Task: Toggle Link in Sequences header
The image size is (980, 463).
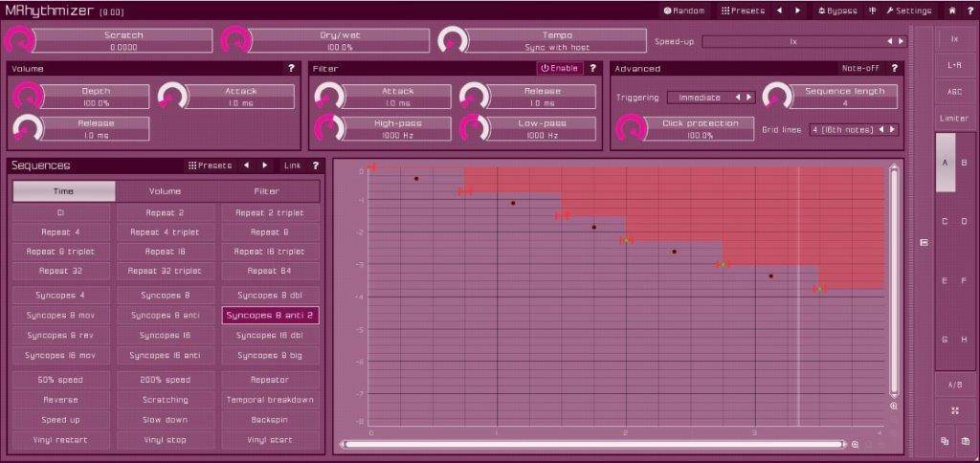Action: pos(292,165)
